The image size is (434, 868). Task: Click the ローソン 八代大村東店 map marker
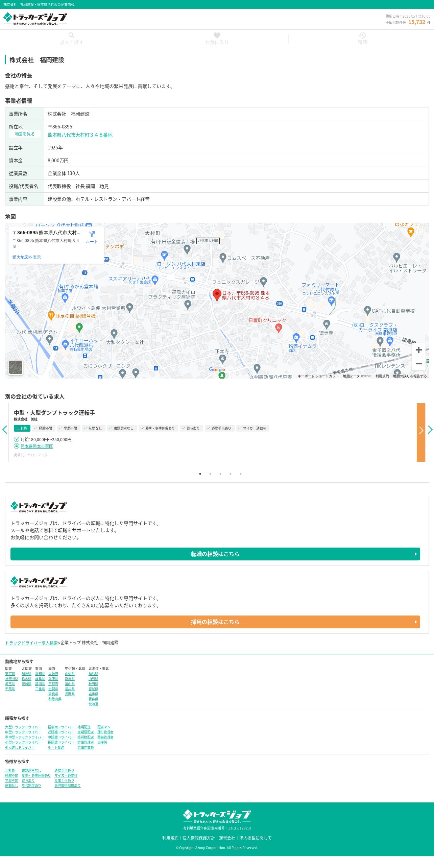pos(164,255)
